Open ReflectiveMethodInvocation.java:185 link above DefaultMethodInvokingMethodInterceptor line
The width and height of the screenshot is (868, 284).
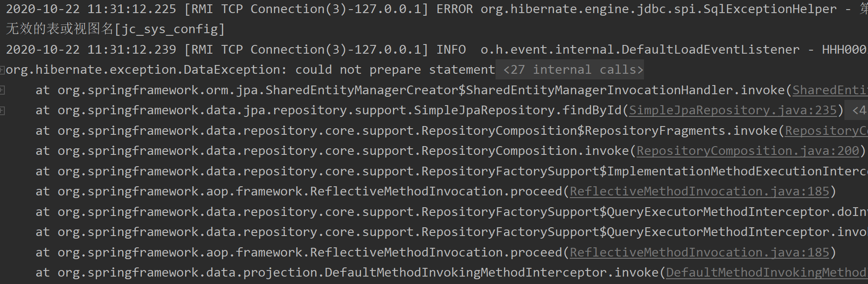(x=699, y=253)
